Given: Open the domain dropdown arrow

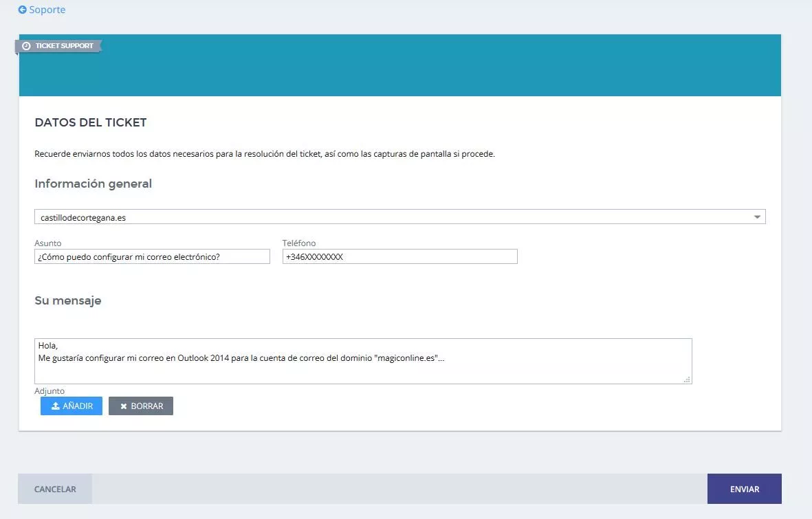Looking at the screenshot, I should (x=757, y=217).
